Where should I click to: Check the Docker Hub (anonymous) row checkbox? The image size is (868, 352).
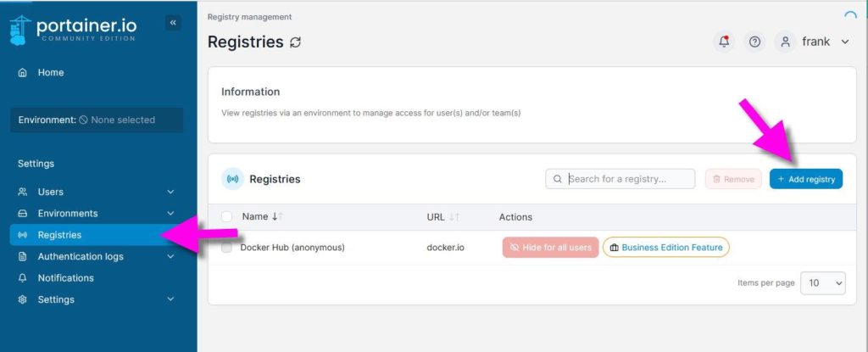coord(226,247)
